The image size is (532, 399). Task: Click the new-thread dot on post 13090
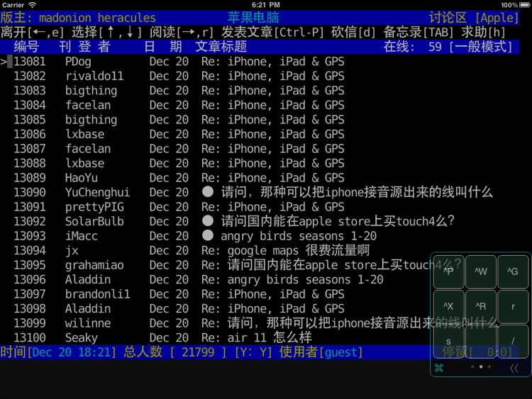(208, 192)
